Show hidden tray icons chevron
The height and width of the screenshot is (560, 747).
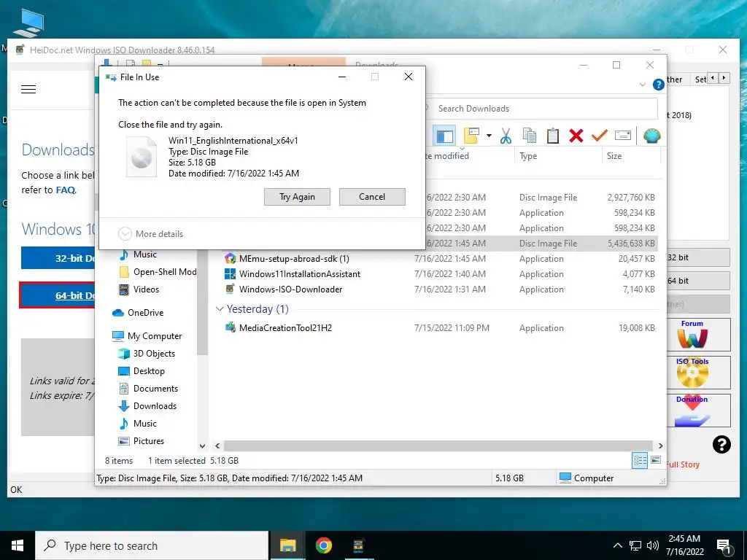pyautogui.click(x=617, y=545)
